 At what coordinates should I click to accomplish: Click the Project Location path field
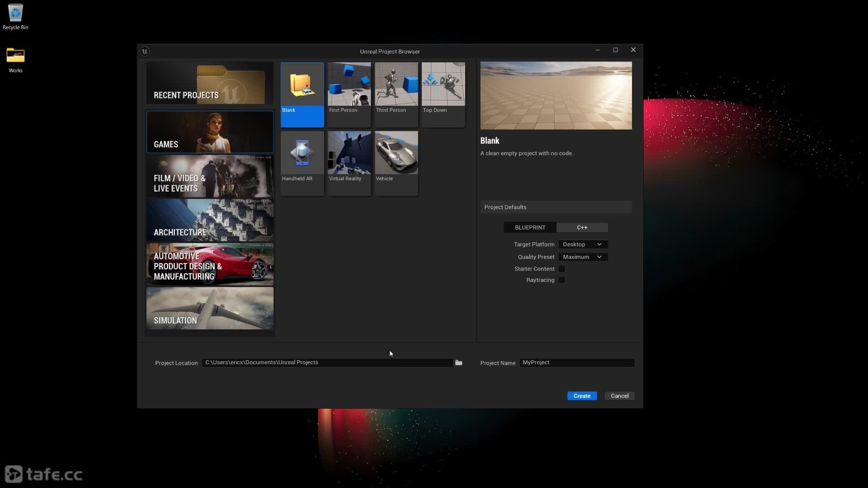(x=327, y=362)
